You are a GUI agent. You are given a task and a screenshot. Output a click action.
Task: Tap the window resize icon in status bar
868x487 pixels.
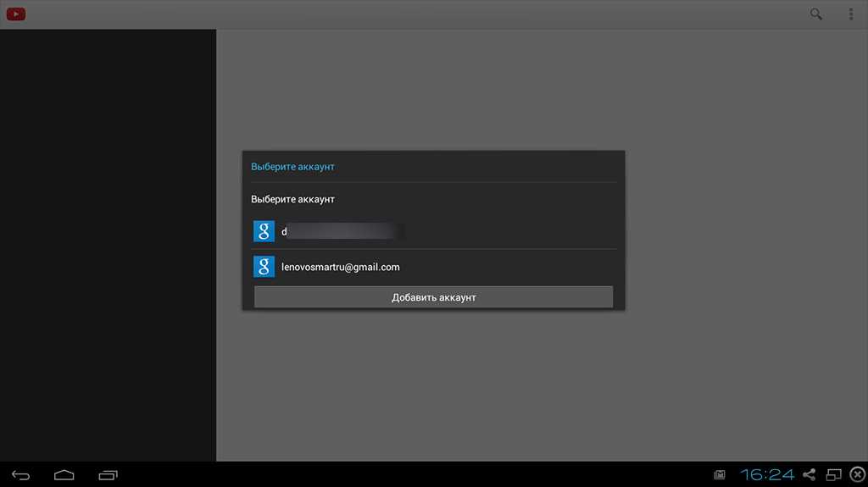[834, 475]
